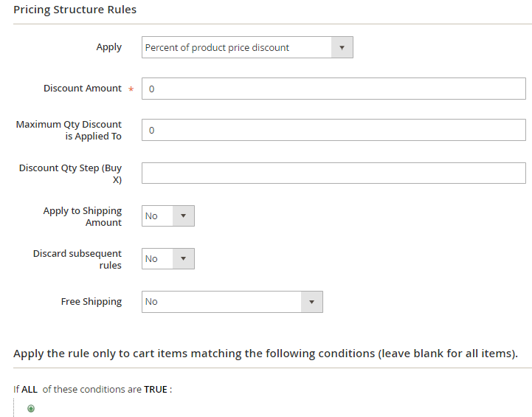
Task: Click the Discount Amount label
Action: pyautogui.click(x=82, y=88)
